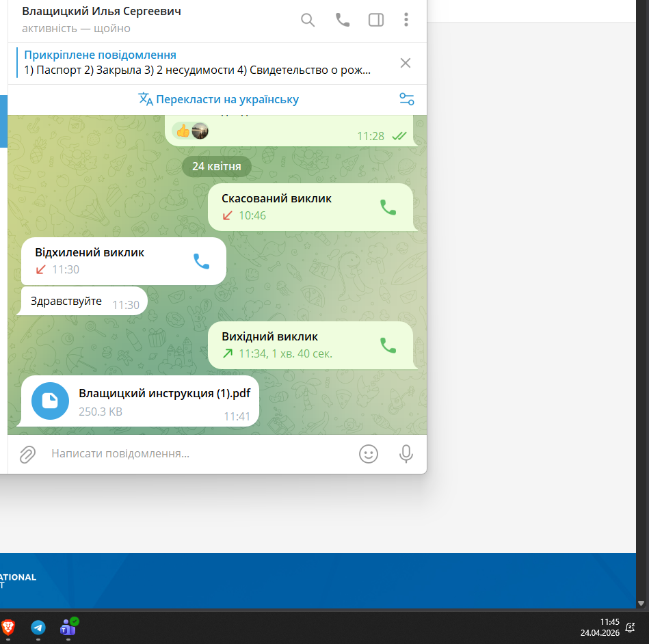Screen dimensions: 649x644
Task: Click the 'активність — щойно' status text
Action: tap(76, 29)
